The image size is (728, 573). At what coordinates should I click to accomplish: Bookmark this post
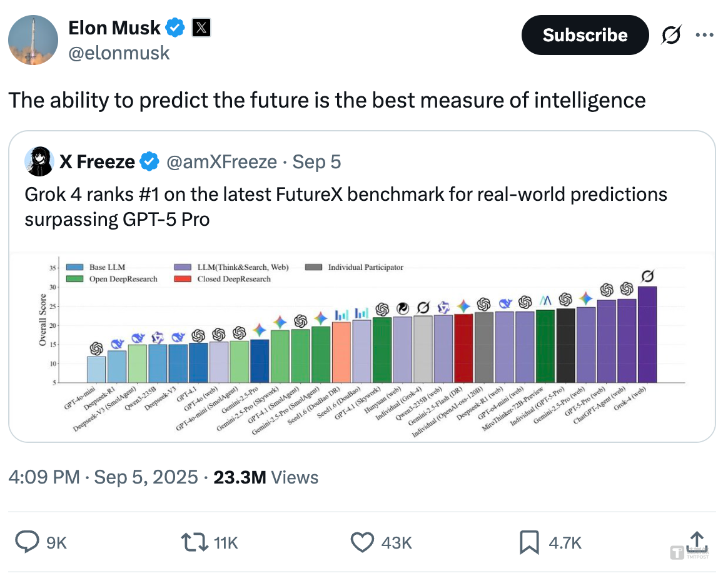(529, 542)
